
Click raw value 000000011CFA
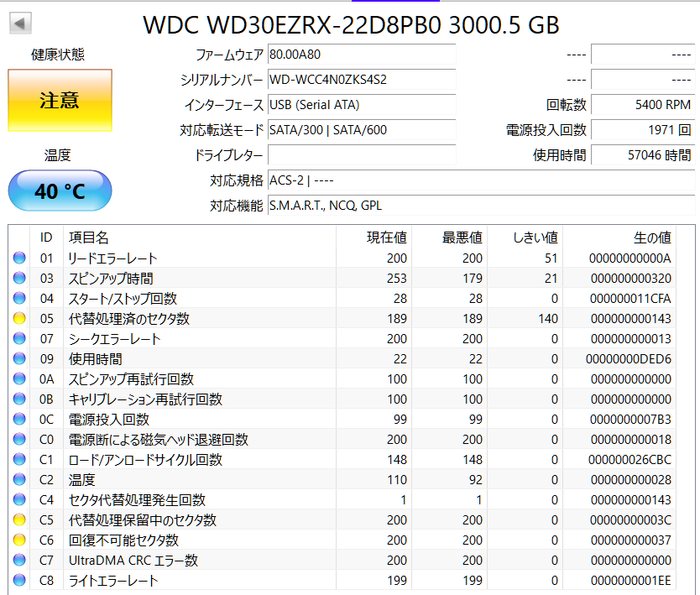point(630,298)
